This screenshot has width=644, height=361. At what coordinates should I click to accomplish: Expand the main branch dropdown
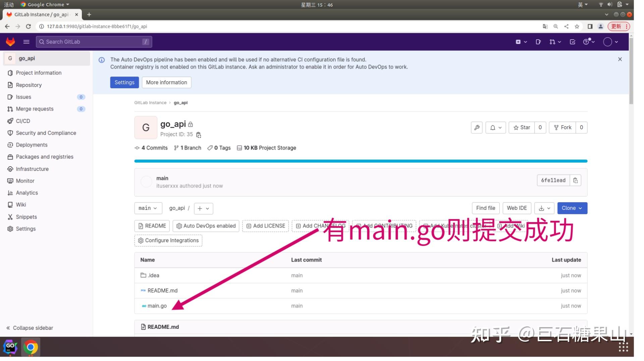click(x=148, y=208)
